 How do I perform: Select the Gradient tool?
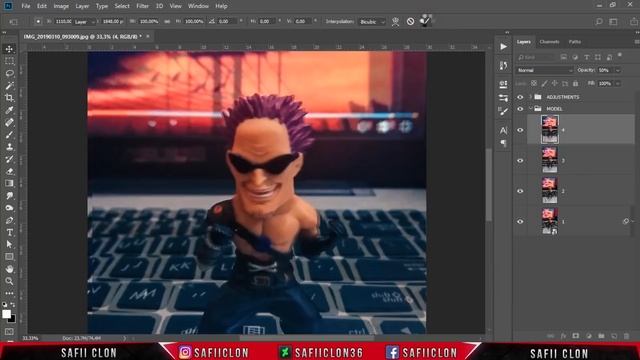pyautogui.click(x=9, y=184)
